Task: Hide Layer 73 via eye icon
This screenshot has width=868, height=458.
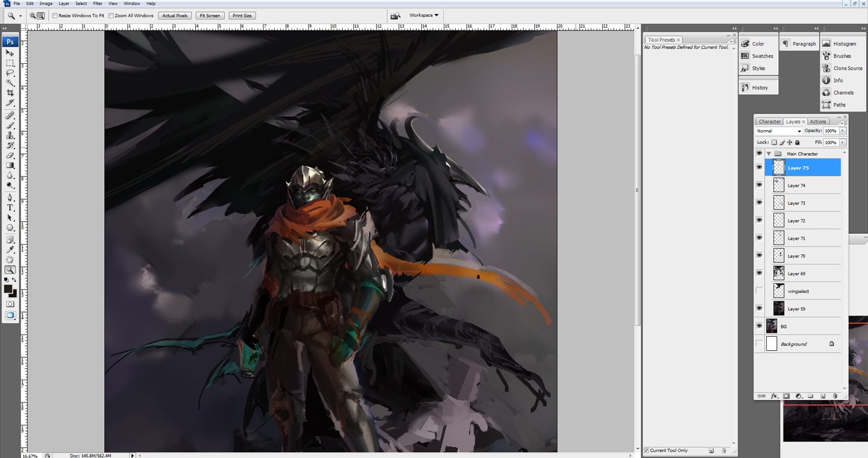Action: 759,202
